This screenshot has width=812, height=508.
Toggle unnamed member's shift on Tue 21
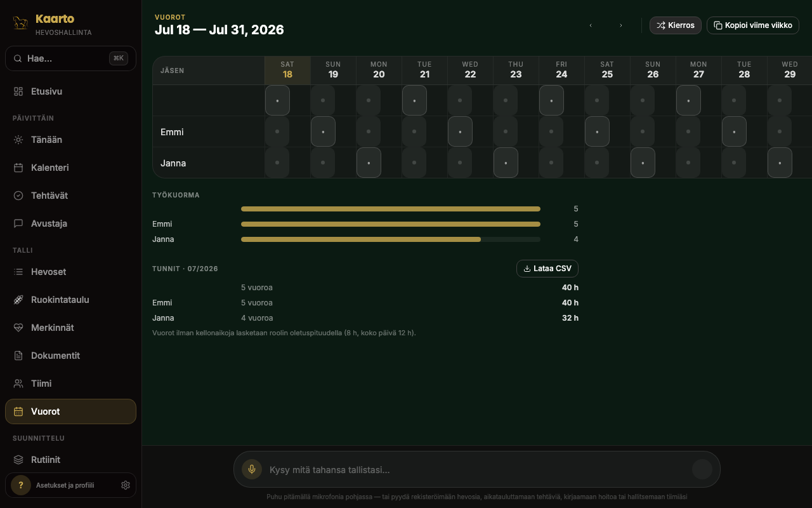coord(414,100)
